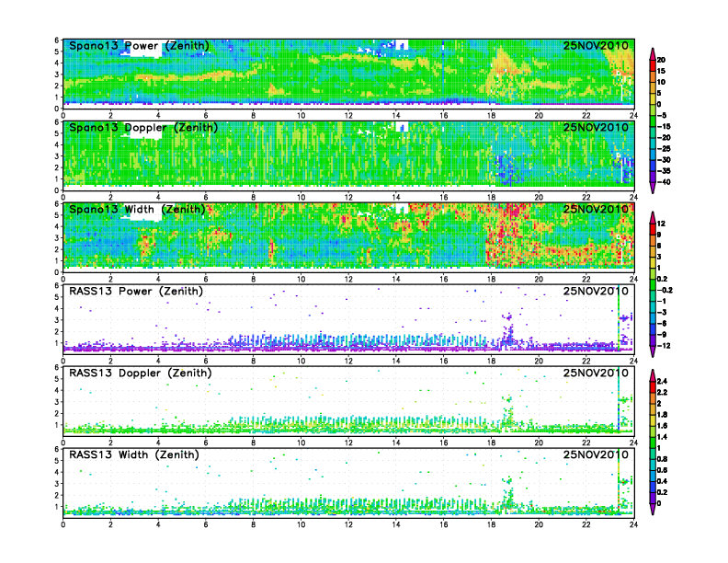Click the red segment of the bottom color bar
Viewport: 728px width, 563px height.
click(x=653, y=386)
